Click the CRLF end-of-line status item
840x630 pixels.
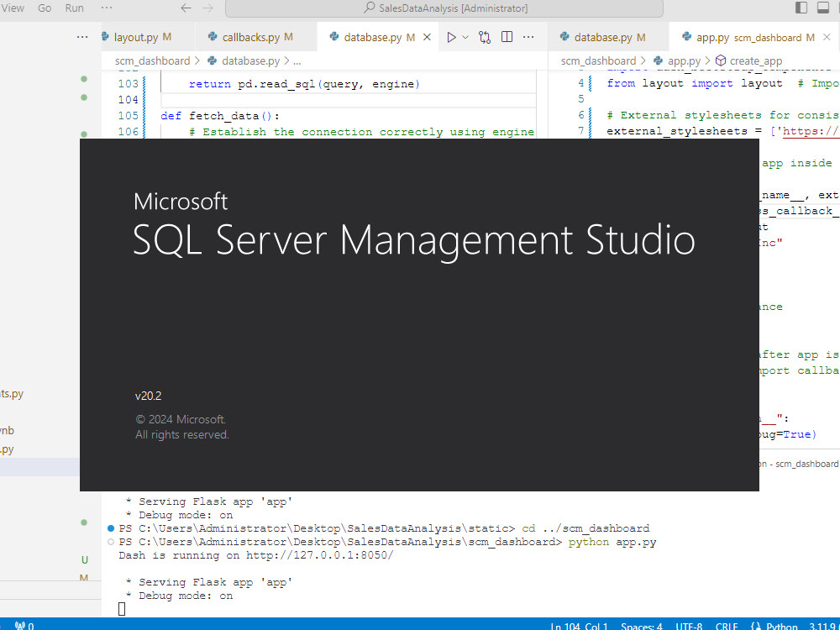(x=727, y=626)
